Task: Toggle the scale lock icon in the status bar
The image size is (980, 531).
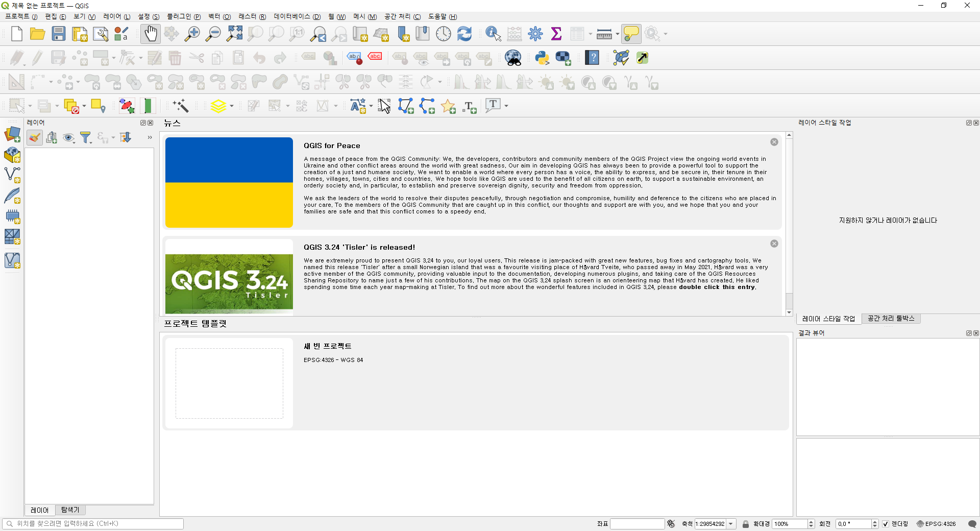Action: [746, 524]
